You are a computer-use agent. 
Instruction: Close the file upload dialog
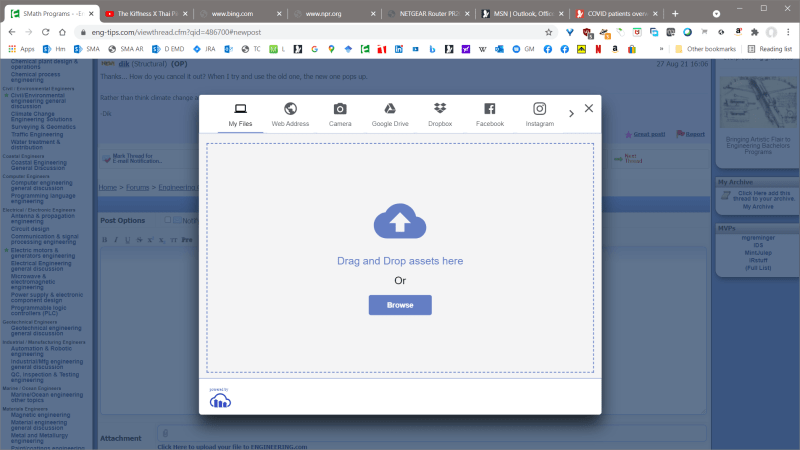pyautogui.click(x=589, y=108)
